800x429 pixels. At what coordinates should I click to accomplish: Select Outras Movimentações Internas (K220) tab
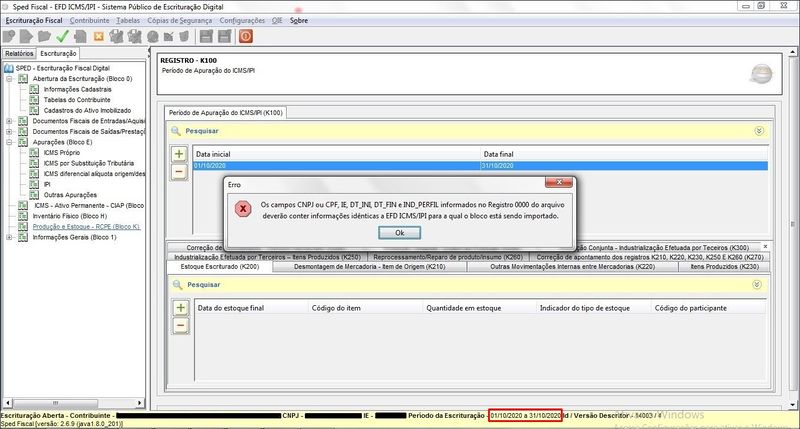pyautogui.click(x=572, y=267)
